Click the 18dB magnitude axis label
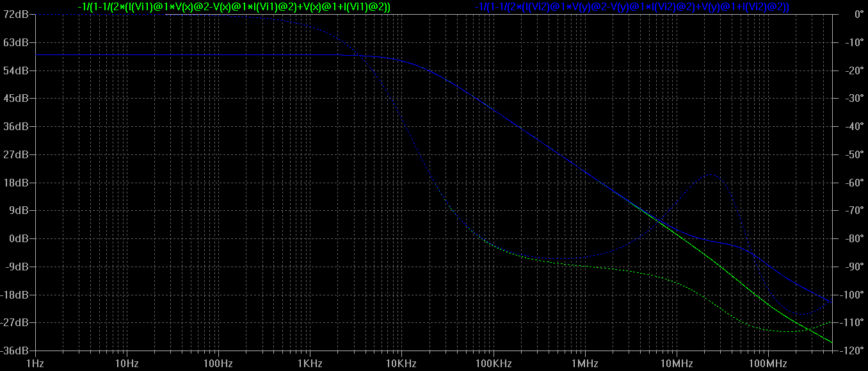The width and height of the screenshot is (868, 371). click(x=15, y=183)
